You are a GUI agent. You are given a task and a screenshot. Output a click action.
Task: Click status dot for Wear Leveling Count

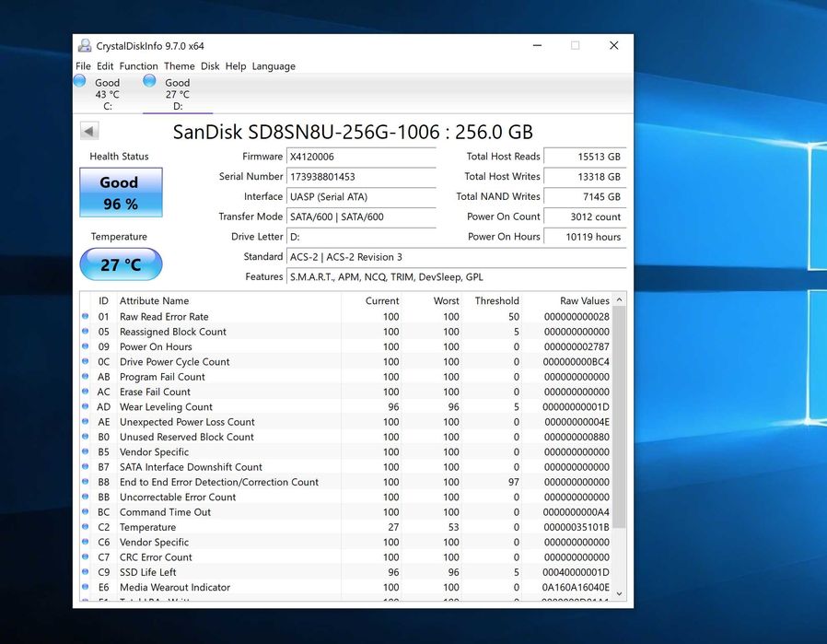click(x=86, y=407)
